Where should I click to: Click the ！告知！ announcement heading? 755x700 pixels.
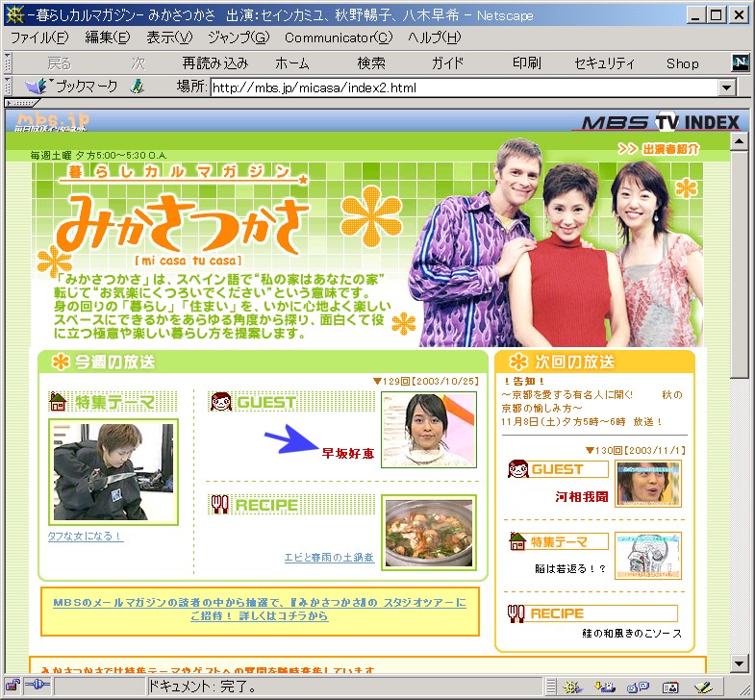pyautogui.click(x=524, y=382)
